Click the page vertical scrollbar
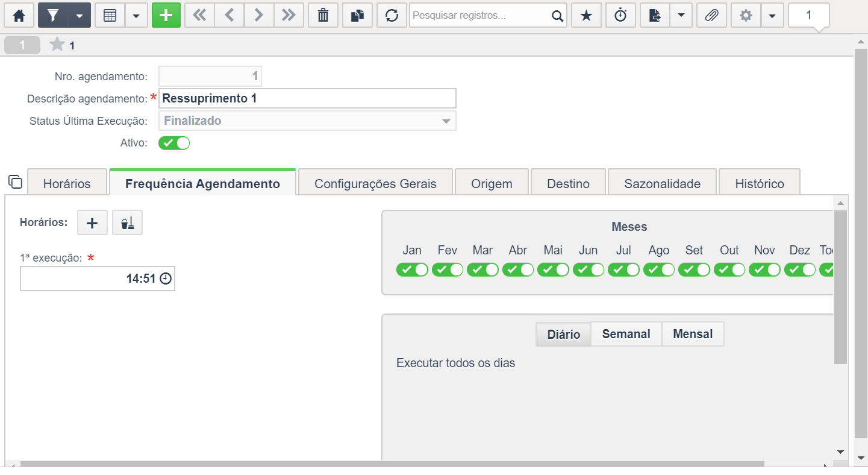The height and width of the screenshot is (475, 868). (x=861, y=243)
